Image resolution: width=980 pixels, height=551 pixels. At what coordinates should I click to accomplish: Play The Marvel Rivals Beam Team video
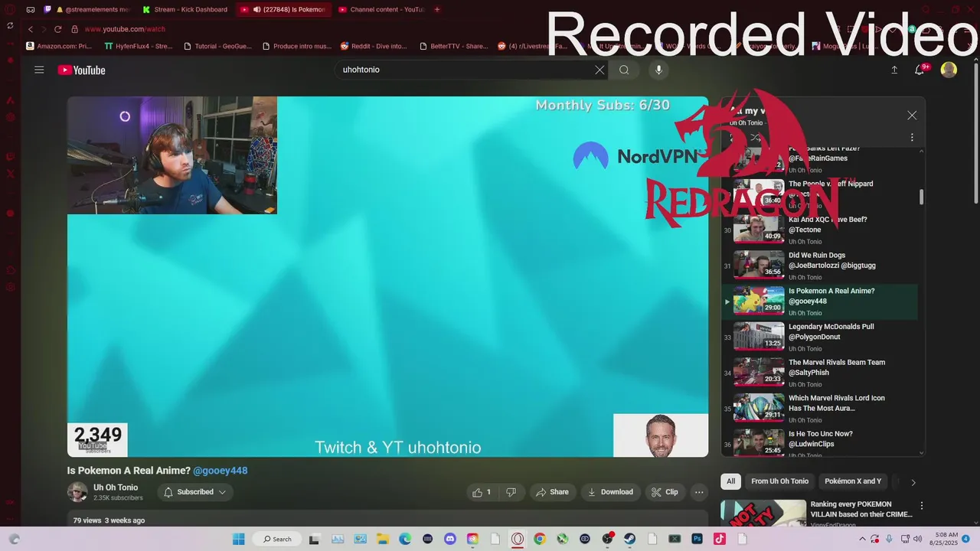(x=820, y=373)
